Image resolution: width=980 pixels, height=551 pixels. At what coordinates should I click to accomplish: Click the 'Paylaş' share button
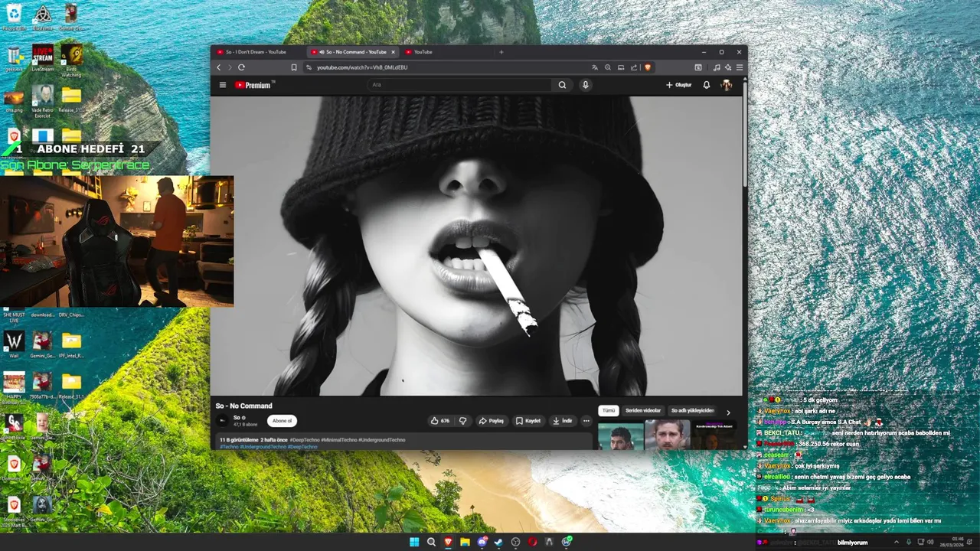point(492,421)
